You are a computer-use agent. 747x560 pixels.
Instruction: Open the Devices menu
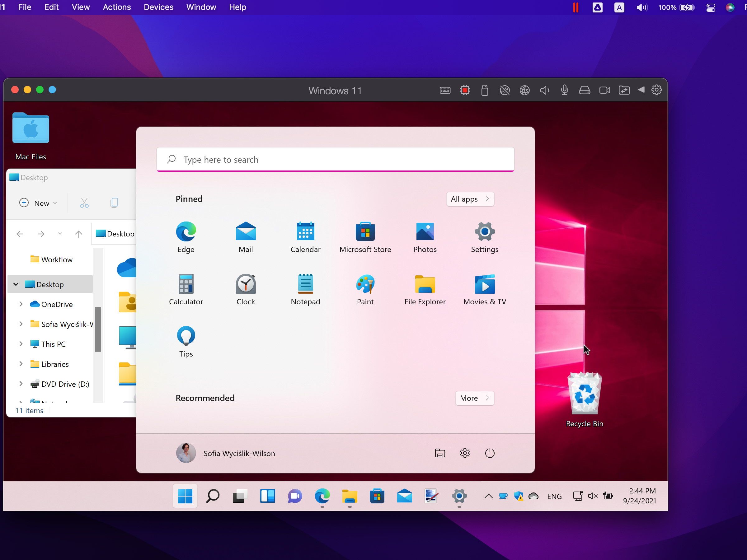158,7
